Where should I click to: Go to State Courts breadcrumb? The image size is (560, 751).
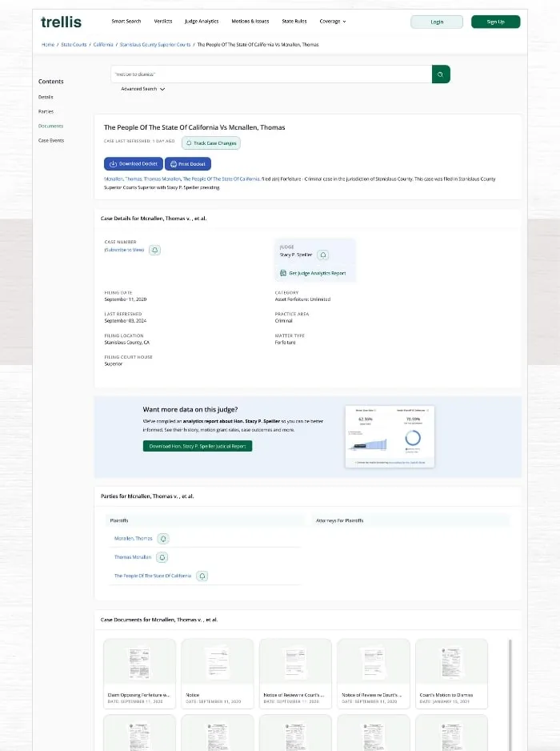tap(74, 45)
